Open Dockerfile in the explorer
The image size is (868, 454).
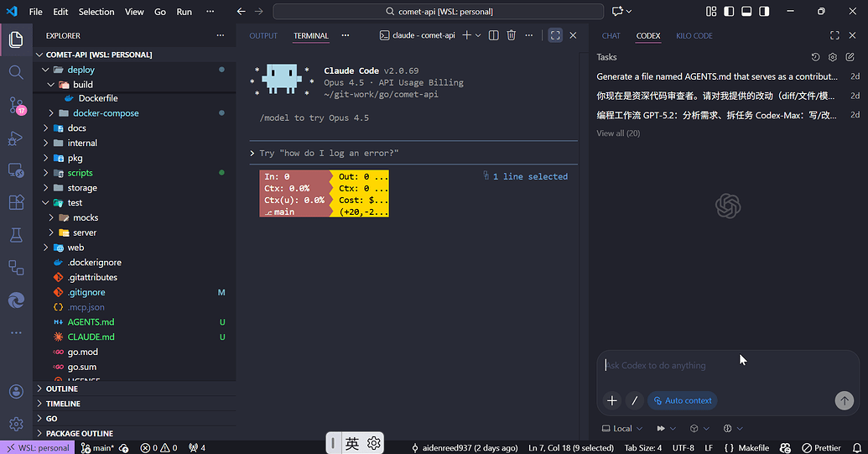point(134,98)
